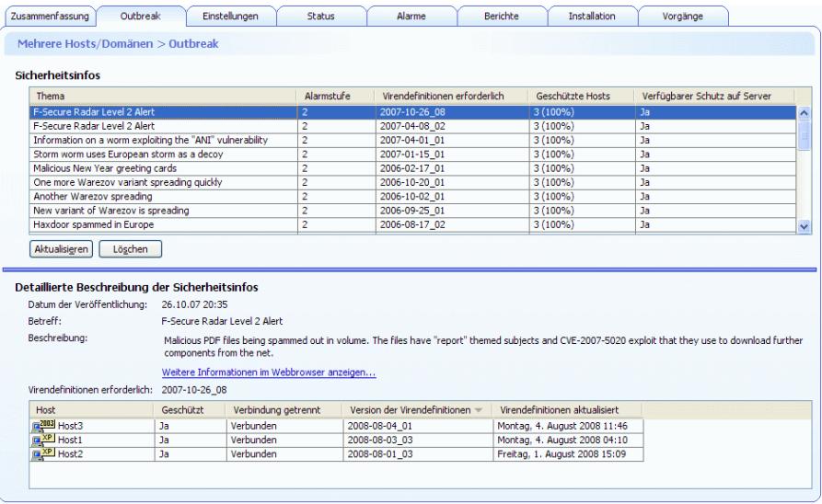Click the Host1 XP computer icon
822x504 pixels.
(43, 440)
